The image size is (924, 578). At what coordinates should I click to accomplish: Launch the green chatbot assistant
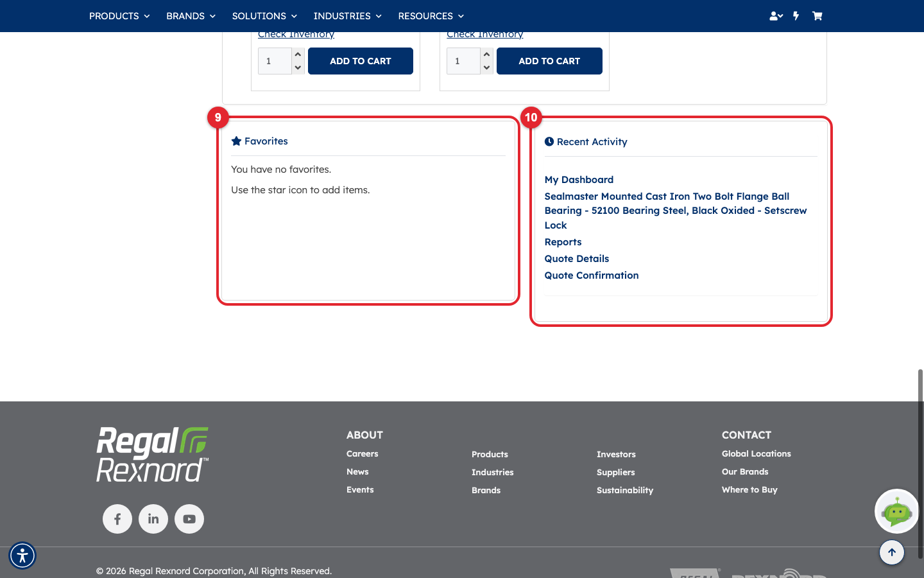tap(897, 511)
